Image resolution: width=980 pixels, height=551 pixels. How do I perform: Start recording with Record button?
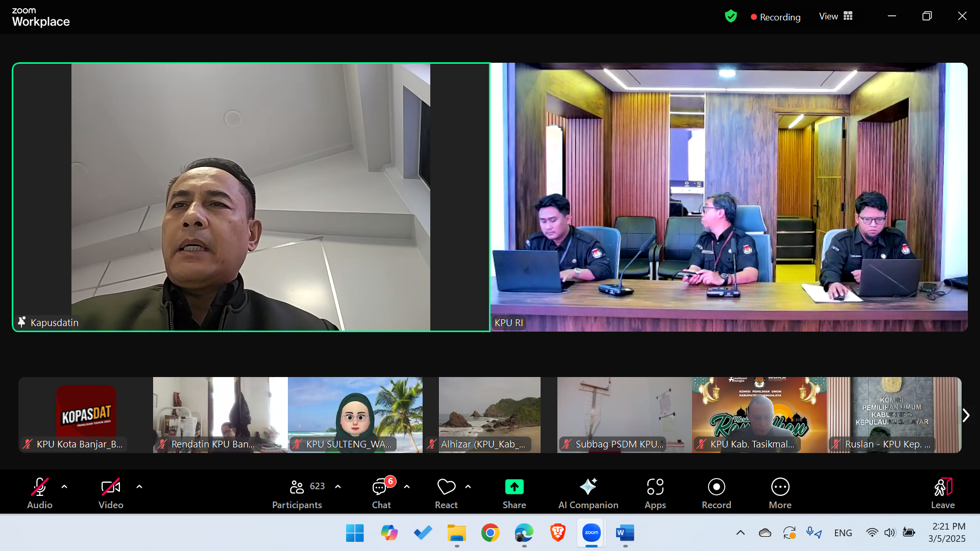[x=716, y=493]
